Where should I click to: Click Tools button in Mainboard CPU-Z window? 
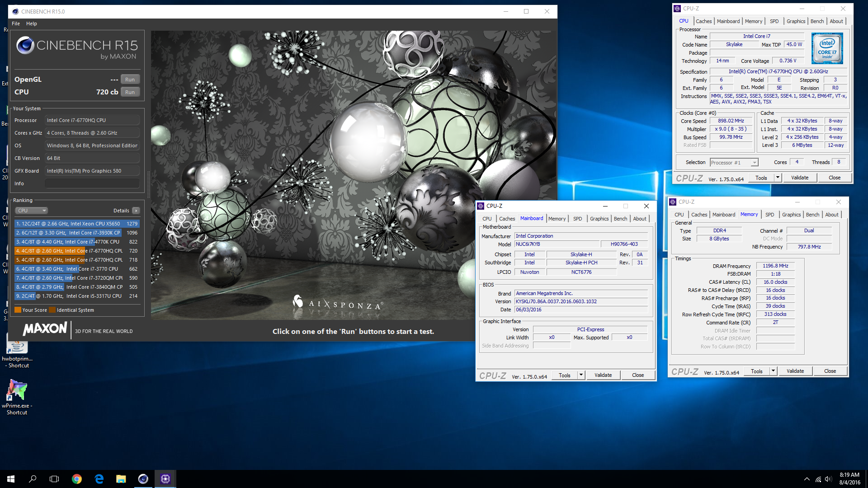tap(565, 375)
